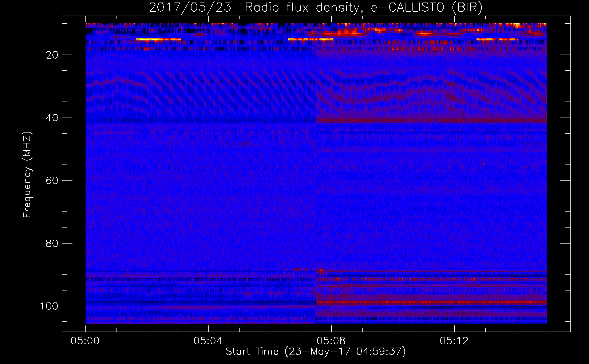This screenshot has width=589, height=364.
Task: Click the 100 MHz frequency tick label
Action: point(49,306)
